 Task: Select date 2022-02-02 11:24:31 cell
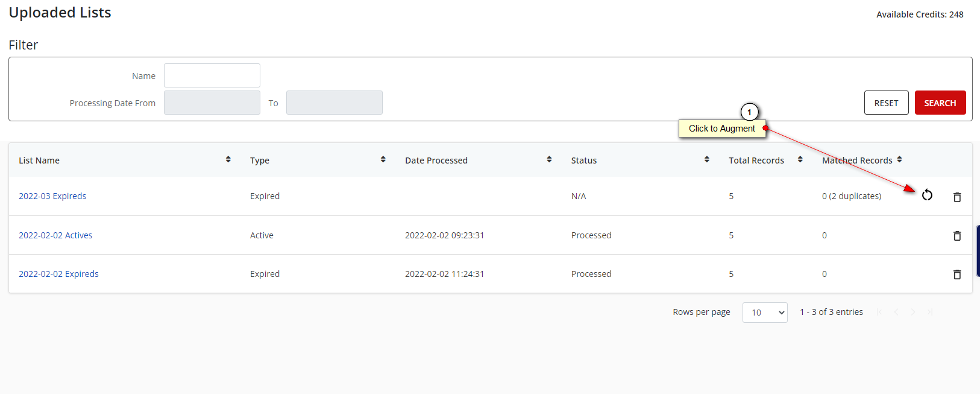point(445,274)
